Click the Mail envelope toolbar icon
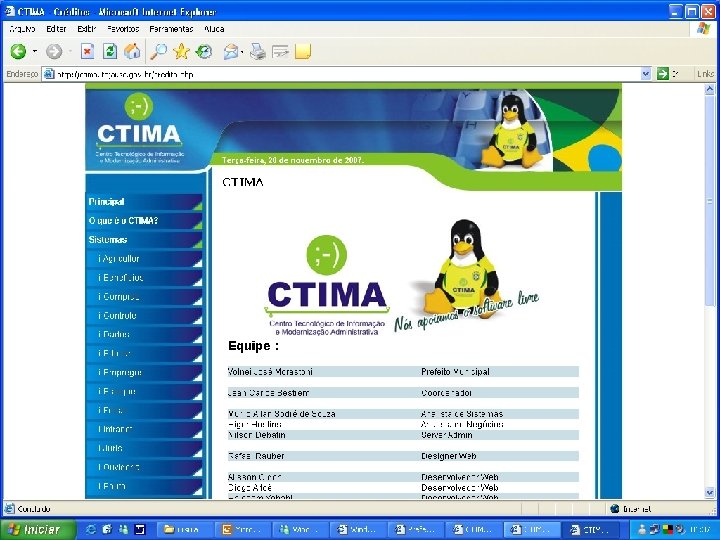720x540 pixels. [x=231, y=52]
